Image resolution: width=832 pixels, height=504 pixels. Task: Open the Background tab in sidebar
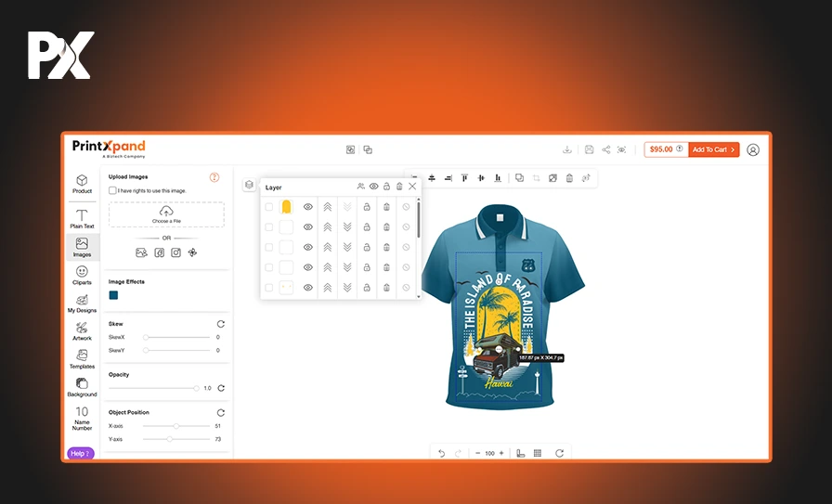click(82, 387)
